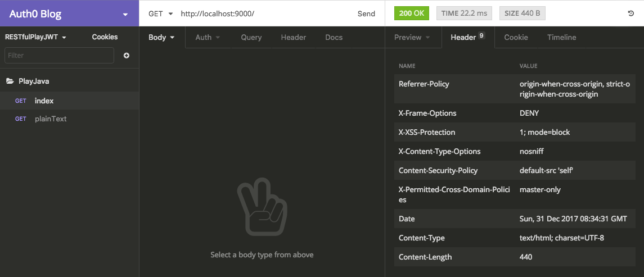Show the Timeline tab
Screen dimensions: 644x277
[561, 38]
